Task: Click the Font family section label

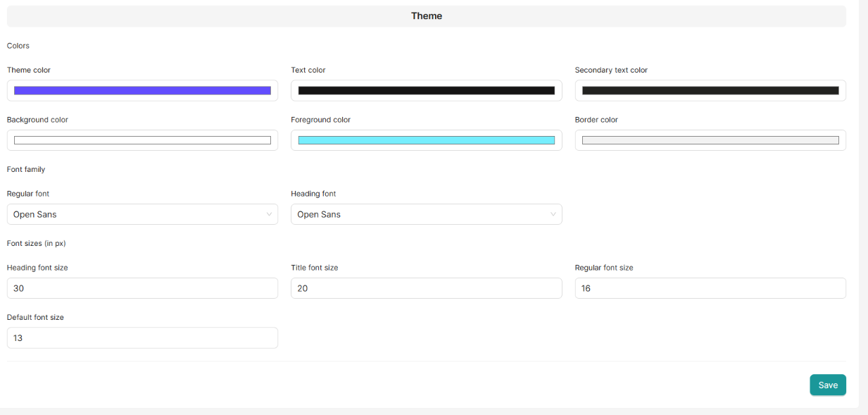Action: (25, 169)
